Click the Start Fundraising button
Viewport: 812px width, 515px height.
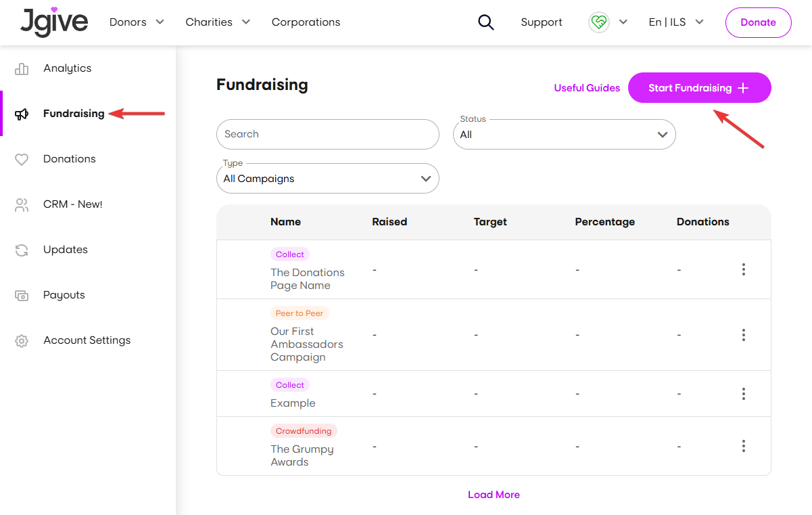click(x=700, y=88)
